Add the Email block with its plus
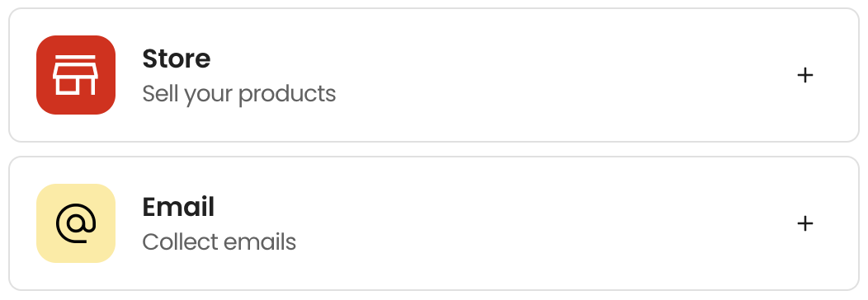The image size is (868, 300). 805,223
